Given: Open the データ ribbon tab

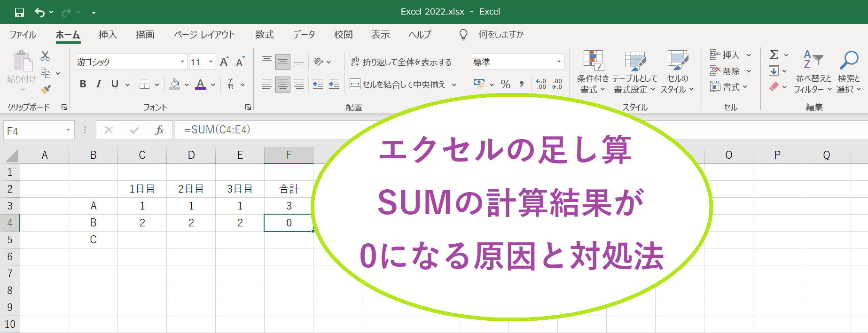Looking at the screenshot, I should point(304,35).
